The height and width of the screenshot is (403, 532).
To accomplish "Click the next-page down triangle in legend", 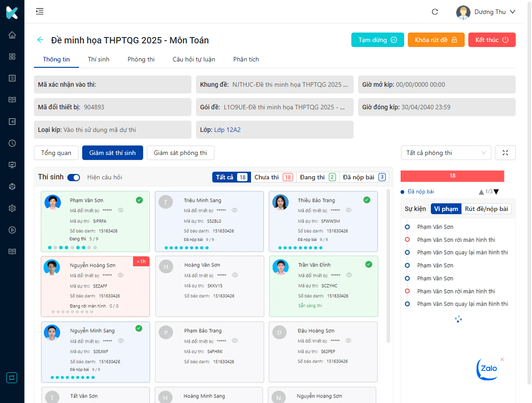I will (496, 192).
